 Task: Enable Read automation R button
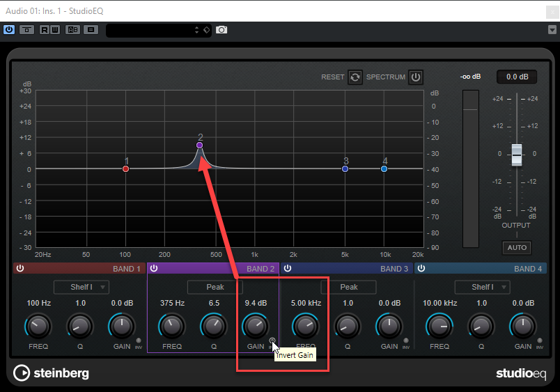point(45,30)
